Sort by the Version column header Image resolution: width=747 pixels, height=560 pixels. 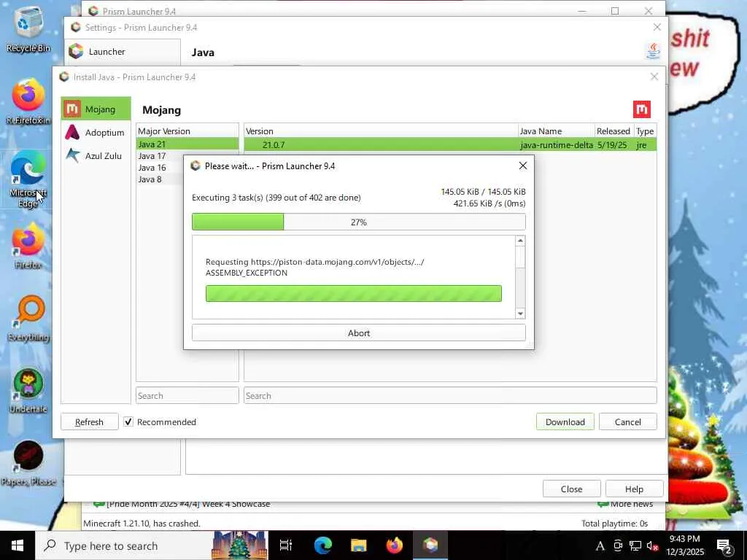coord(381,131)
